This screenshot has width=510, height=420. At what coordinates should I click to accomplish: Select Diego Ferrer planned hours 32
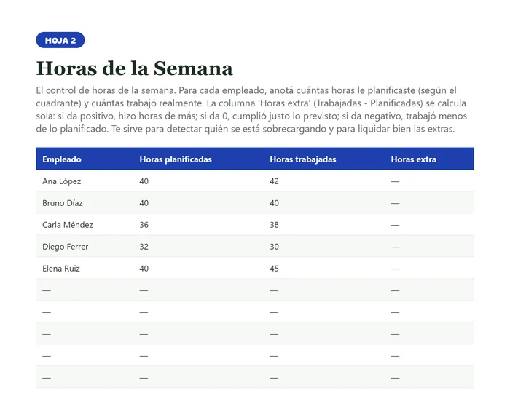point(144,247)
